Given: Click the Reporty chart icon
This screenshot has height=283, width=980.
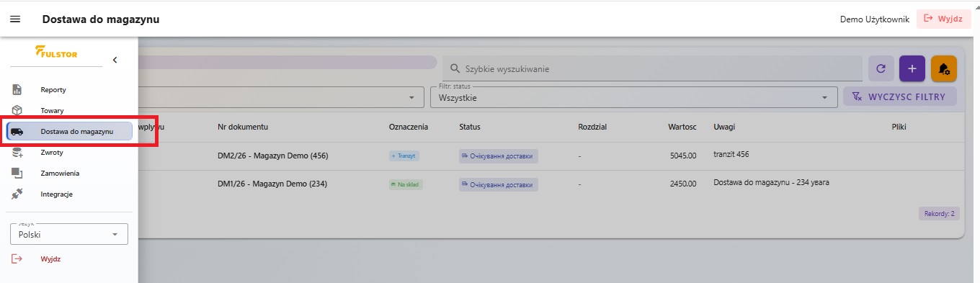Looking at the screenshot, I should pyautogui.click(x=17, y=90).
